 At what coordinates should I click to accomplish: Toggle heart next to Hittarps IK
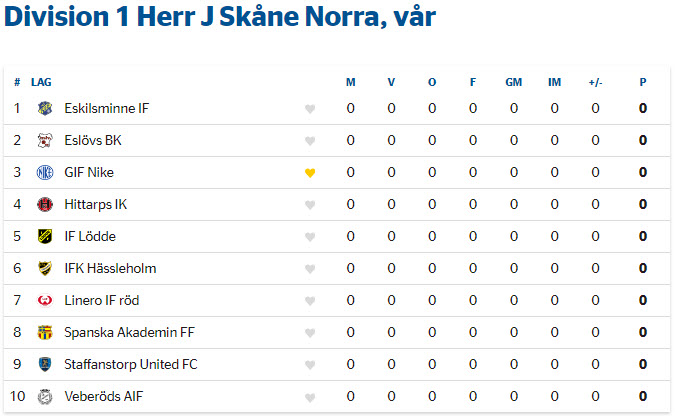pos(310,205)
